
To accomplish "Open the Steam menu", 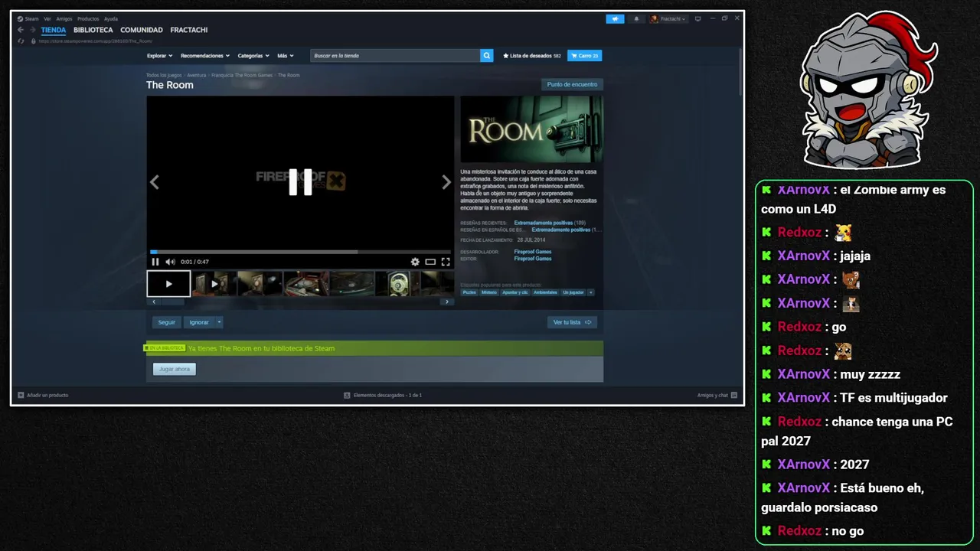I will click(31, 18).
